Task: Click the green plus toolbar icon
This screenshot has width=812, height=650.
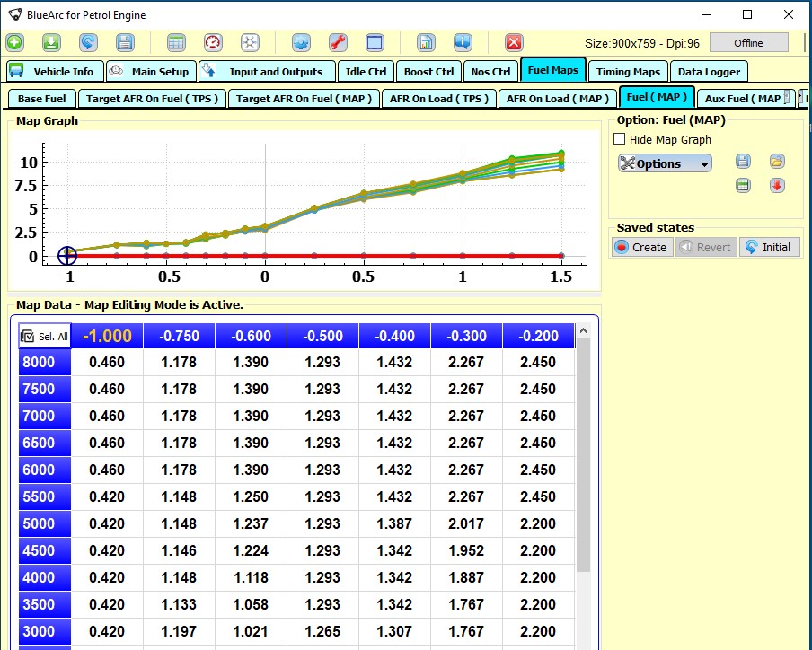Action: (x=15, y=42)
